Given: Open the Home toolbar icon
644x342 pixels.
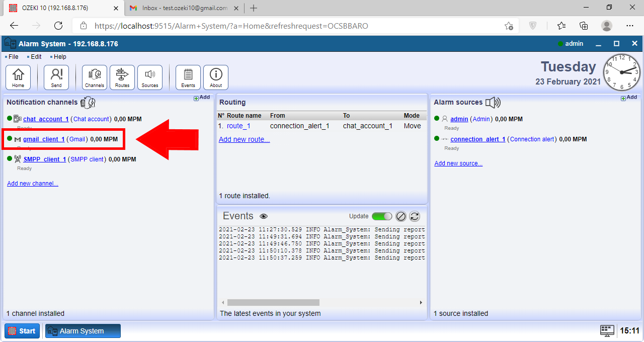Looking at the screenshot, I should coord(18,77).
